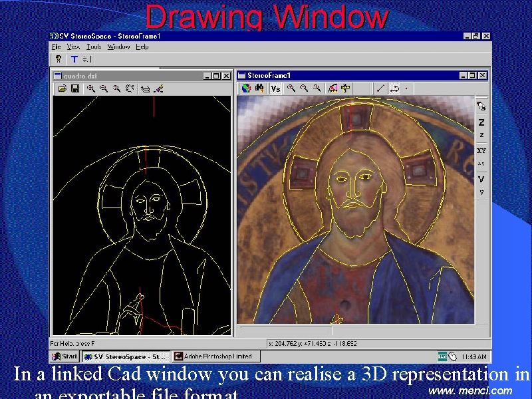Screen dimensions: 532x399
Task: Click the yellow measure icon in StereoFrame1
Action: pyautogui.click(x=345, y=88)
